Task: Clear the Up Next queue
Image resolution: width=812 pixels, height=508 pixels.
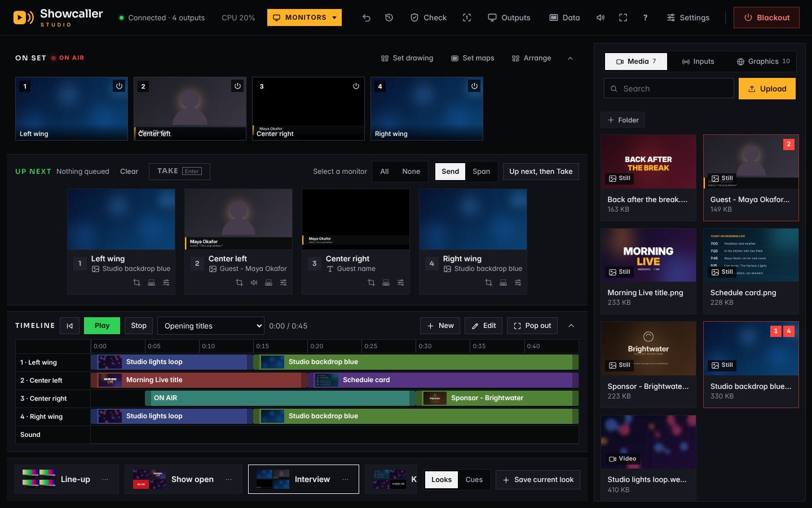Action: click(x=129, y=172)
